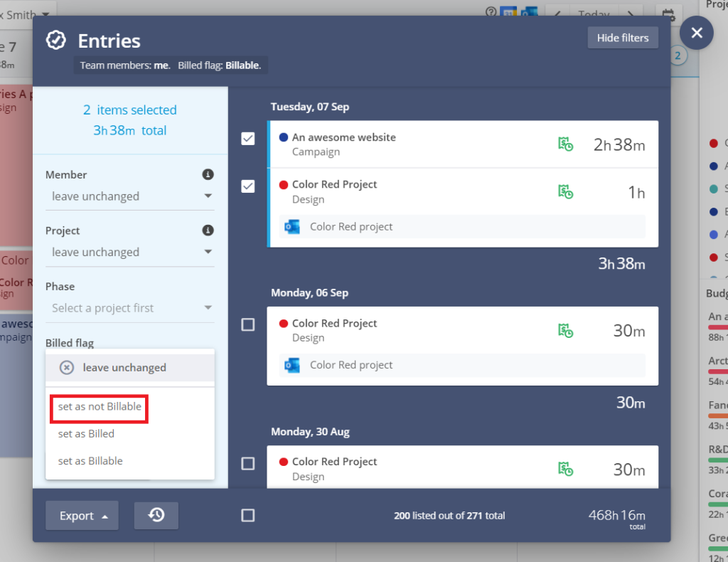Screen dimensions: 728x562
Task: Click '2 items selected' text
Action: click(130, 110)
